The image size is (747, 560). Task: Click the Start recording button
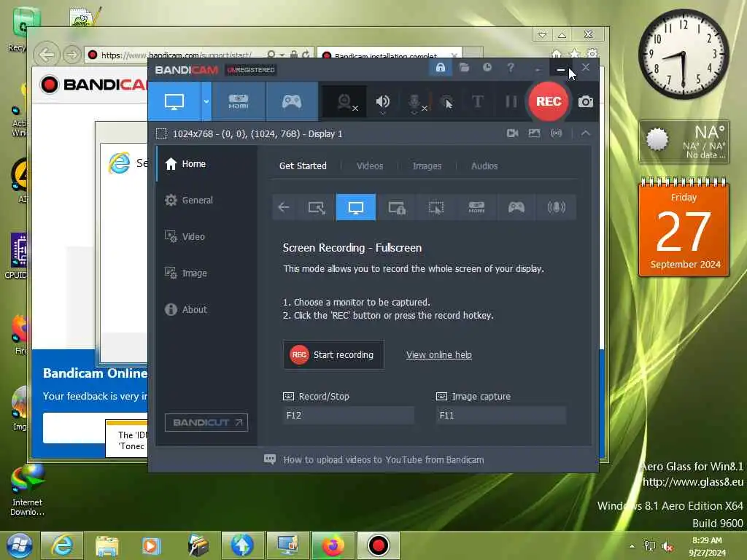[x=333, y=355]
